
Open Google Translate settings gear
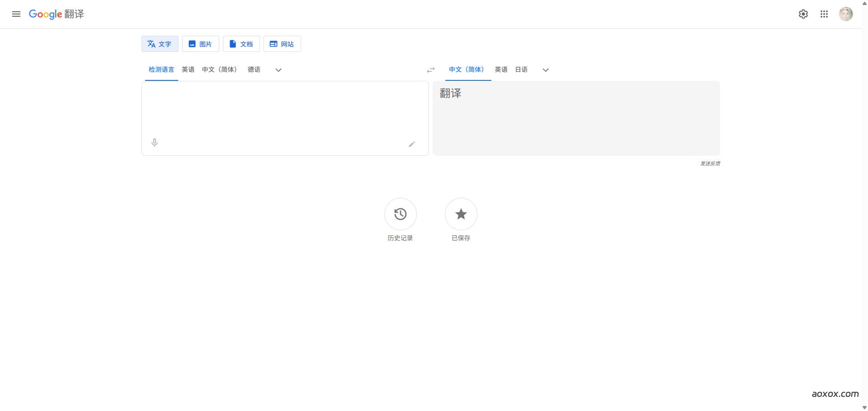point(803,14)
